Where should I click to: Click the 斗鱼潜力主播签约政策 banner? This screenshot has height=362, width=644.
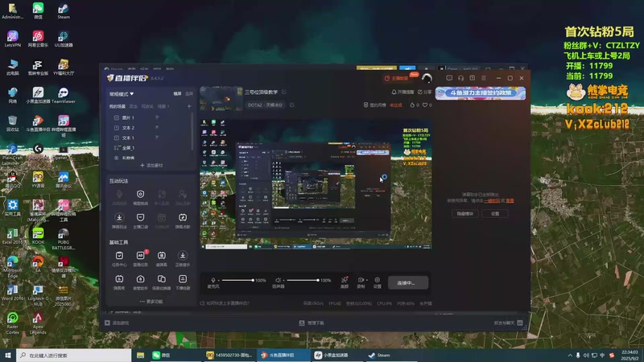481,93
